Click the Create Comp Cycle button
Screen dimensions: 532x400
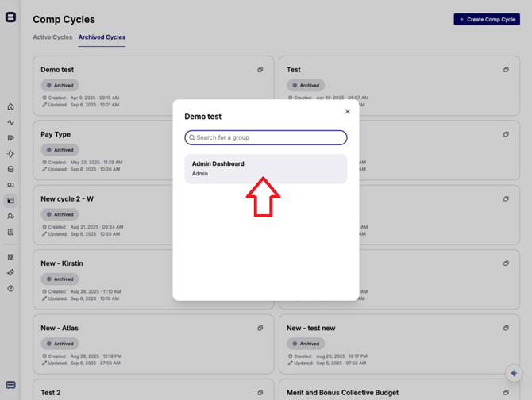pyautogui.click(x=487, y=19)
